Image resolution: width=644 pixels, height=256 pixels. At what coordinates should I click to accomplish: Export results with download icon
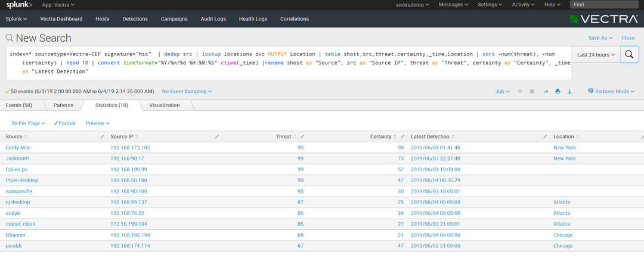click(x=569, y=92)
